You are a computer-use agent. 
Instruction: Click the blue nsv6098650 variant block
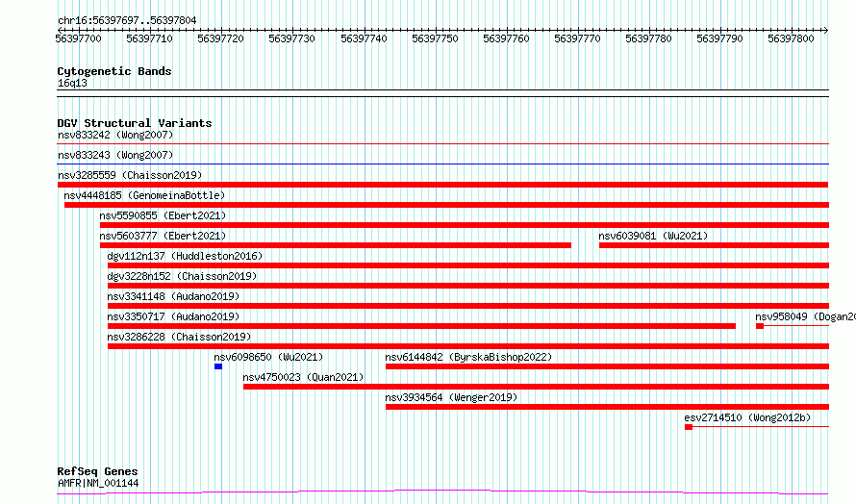tap(218, 366)
